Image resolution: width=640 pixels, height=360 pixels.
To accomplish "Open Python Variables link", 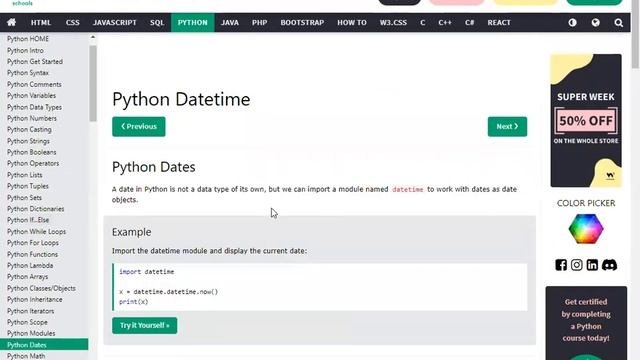I will [31, 96].
